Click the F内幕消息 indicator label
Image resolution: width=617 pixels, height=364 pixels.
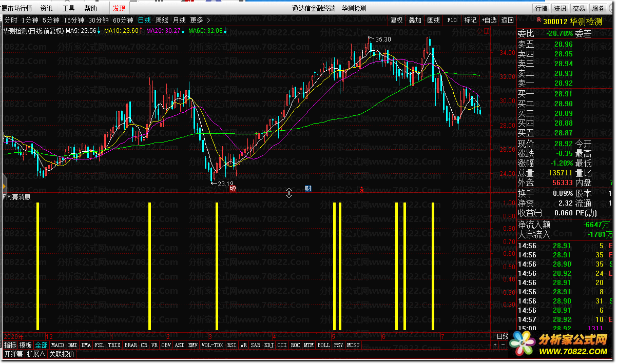(16, 196)
